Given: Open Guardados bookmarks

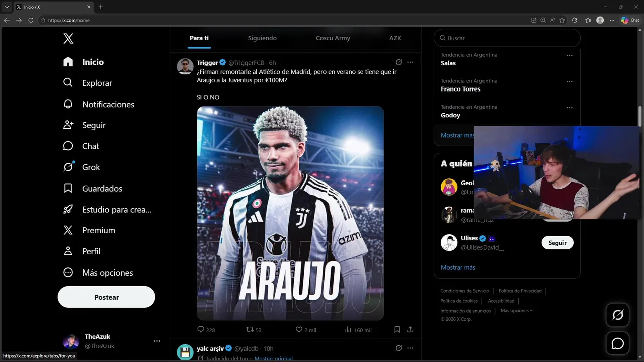Looking at the screenshot, I should click(93, 189).
